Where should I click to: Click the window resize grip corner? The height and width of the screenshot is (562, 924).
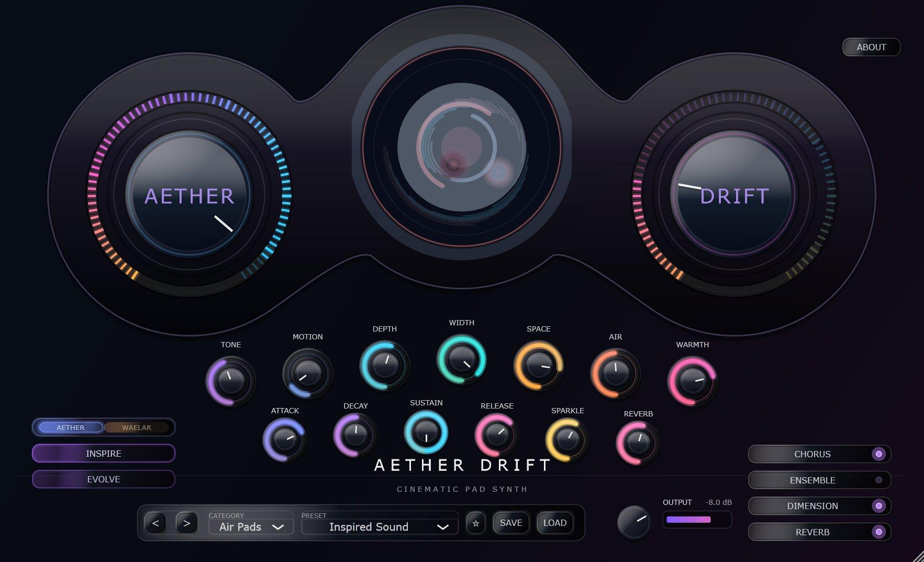pos(918,556)
